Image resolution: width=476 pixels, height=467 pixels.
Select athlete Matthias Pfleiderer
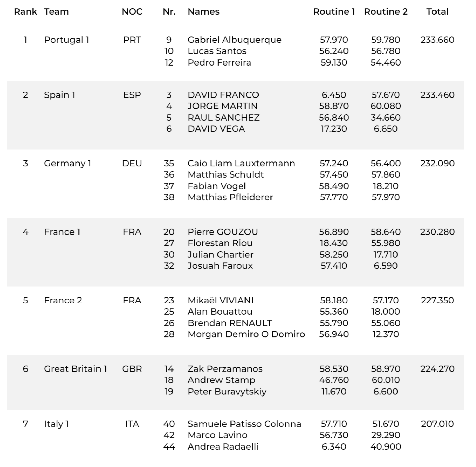coord(230,197)
